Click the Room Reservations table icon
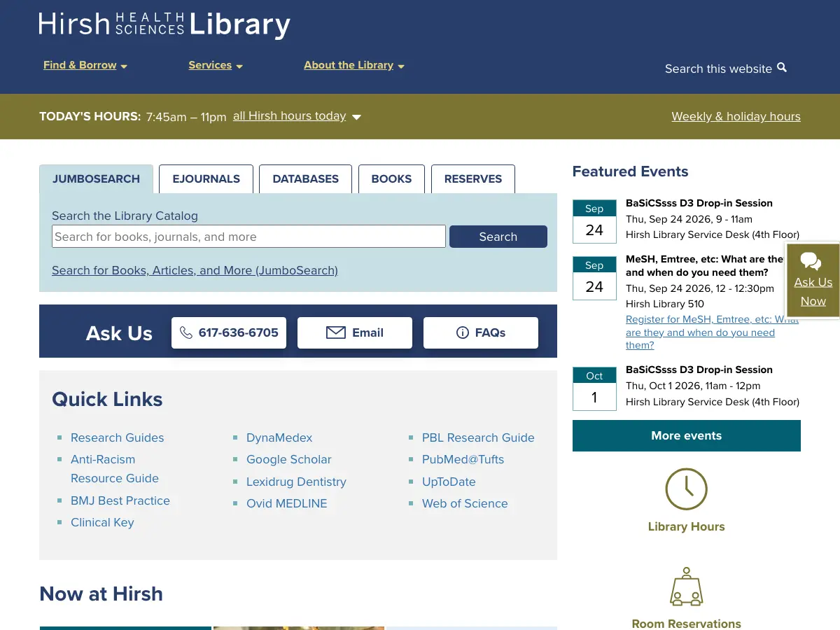 686,587
